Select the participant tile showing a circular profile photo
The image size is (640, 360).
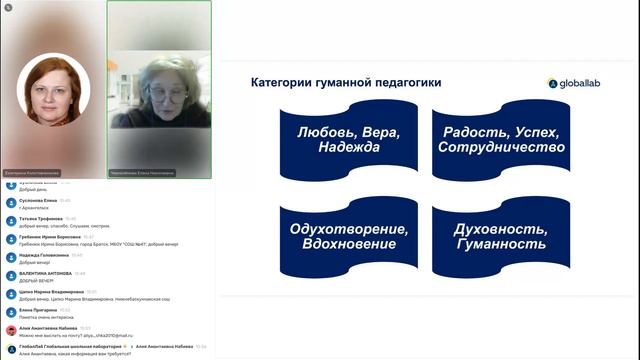point(53,89)
